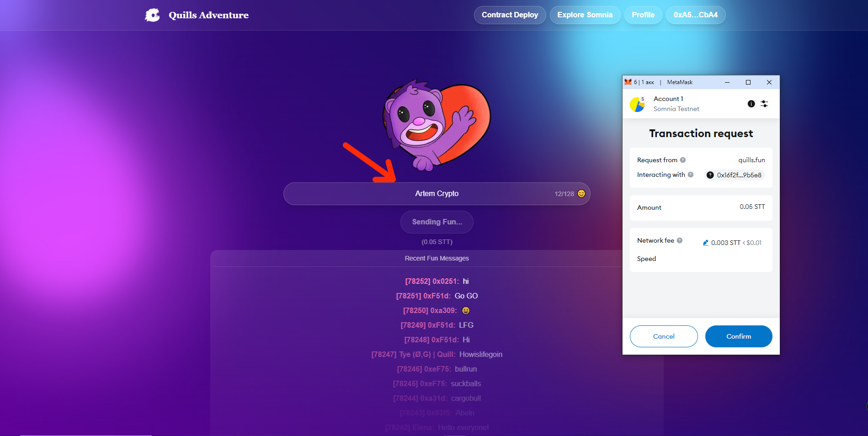
Task: Click the Speed label in MetaMask
Action: (x=647, y=259)
